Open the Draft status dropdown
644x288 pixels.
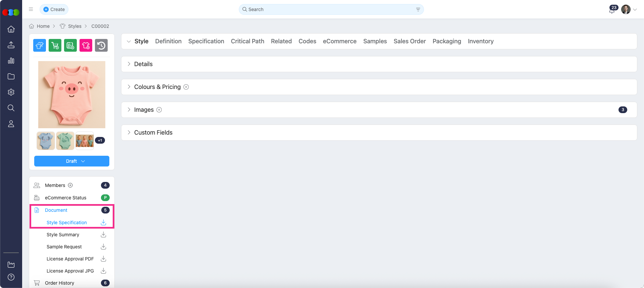72,161
